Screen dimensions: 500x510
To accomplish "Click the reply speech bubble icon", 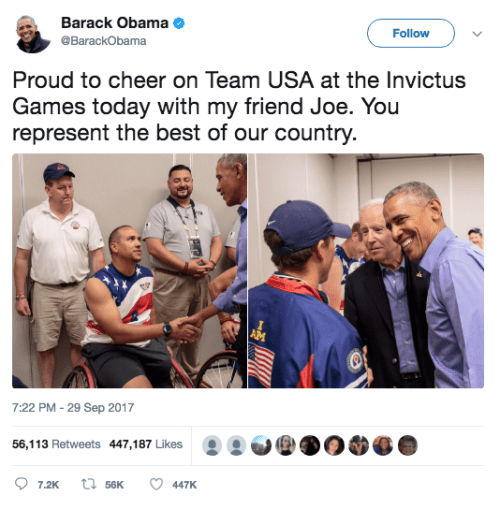I will 21,484.
